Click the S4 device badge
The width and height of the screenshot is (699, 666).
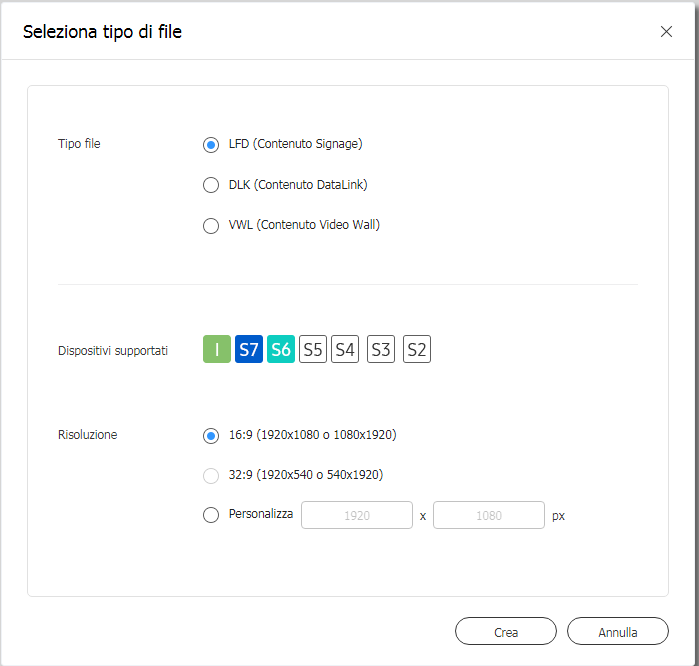tap(345, 349)
